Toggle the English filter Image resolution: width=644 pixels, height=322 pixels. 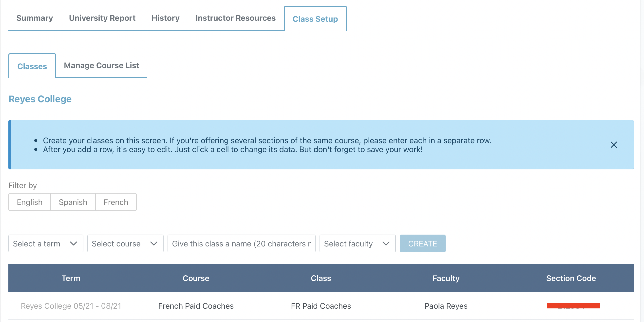tap(30, 202)
